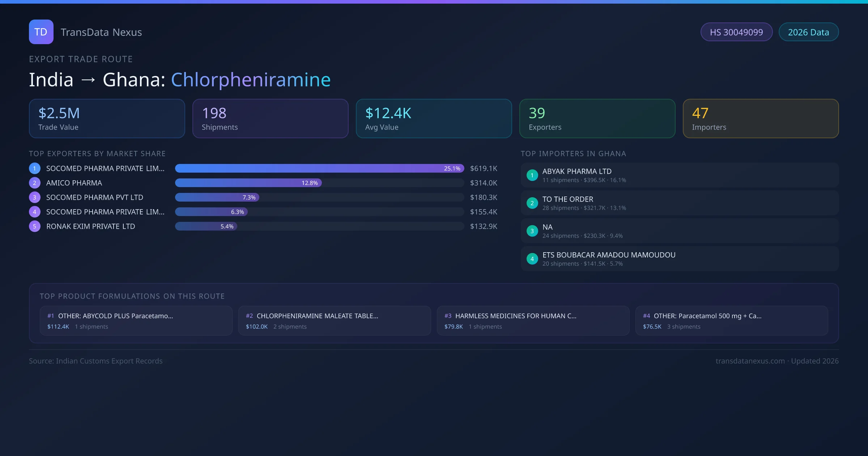The height and width of the screenshot is (456, 868).
Task: Click the TD TransData Nexus logo icon
Action: 41,32
